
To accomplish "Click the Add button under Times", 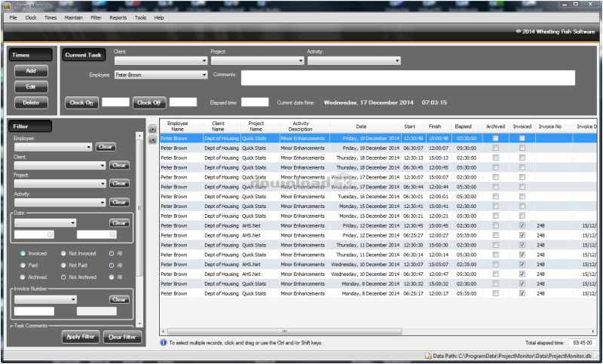I will 31,71.
